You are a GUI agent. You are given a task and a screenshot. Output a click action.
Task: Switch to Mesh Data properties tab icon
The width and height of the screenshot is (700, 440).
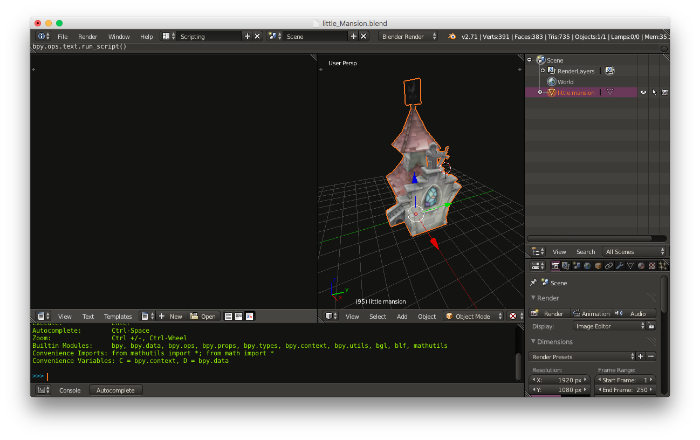pos(630,266)
